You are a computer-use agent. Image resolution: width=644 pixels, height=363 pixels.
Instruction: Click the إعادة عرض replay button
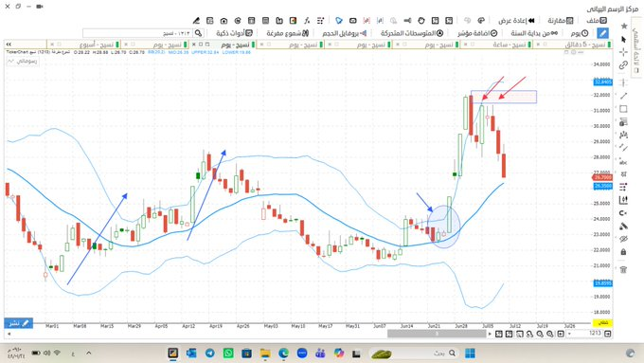coord(517,21)
